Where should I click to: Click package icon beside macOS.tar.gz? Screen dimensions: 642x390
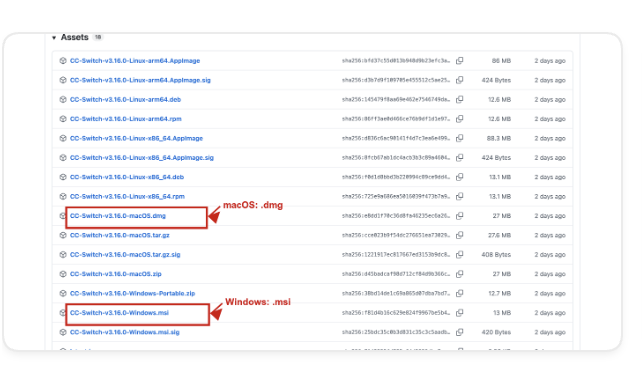click(x=63, y=235)
